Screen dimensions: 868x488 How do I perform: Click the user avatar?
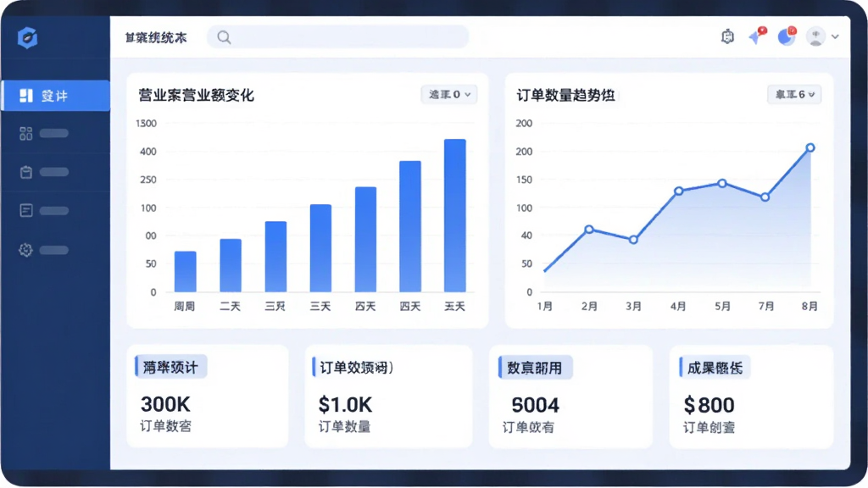(x=815, y=36)
